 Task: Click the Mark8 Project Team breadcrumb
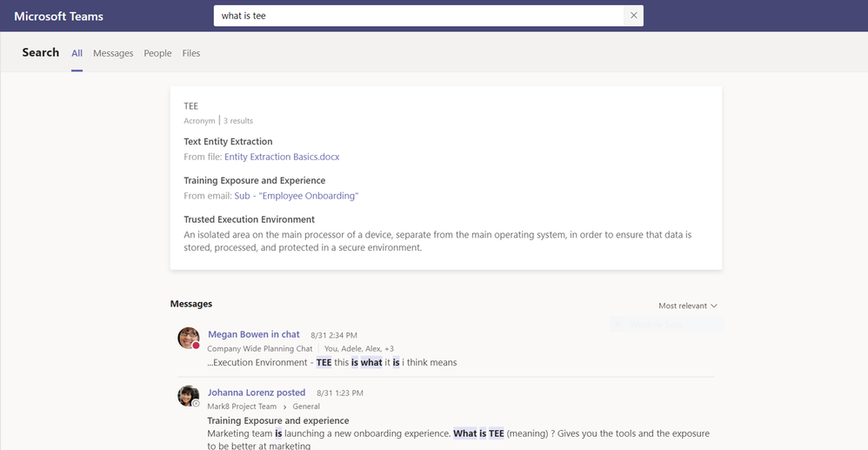pos(242,406)
